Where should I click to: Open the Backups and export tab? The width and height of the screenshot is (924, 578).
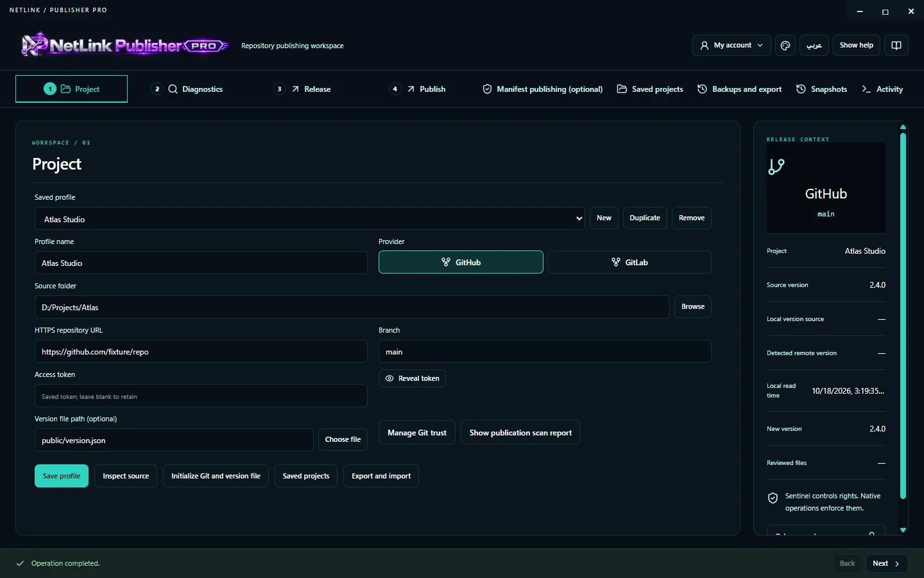pyautogui.click(x=739, y=89)
